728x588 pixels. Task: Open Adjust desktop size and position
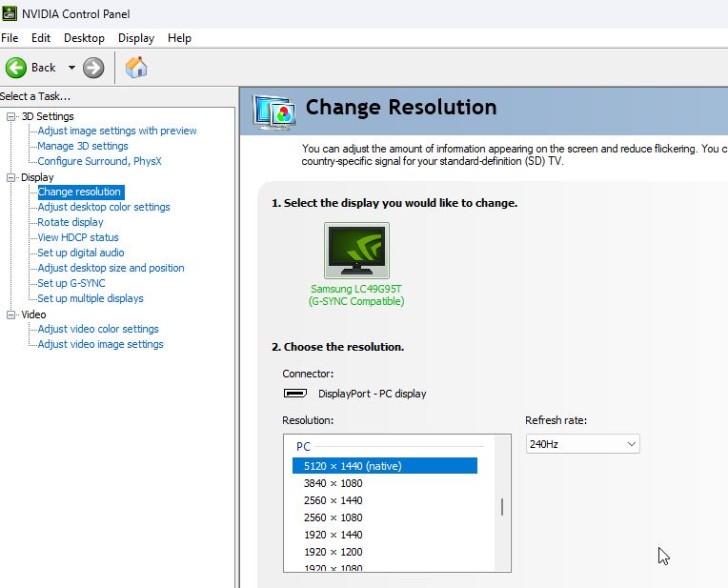point(111,268)
